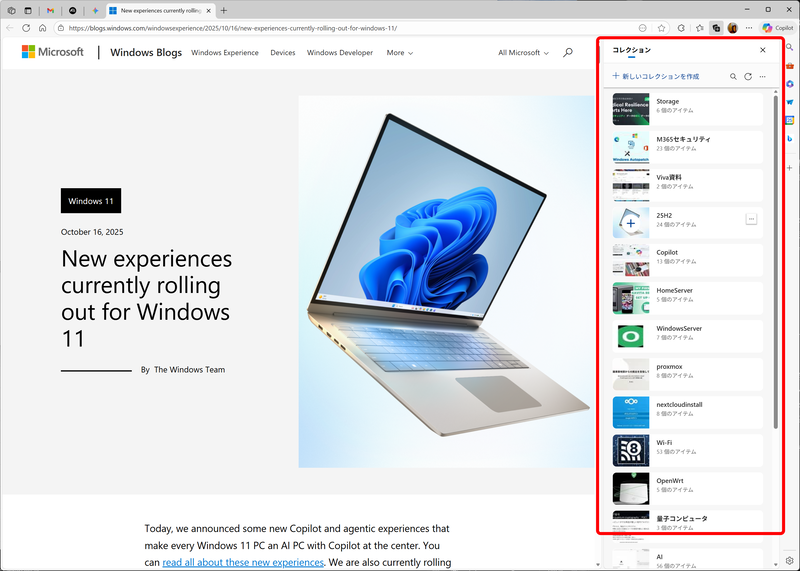
Task: Open the favorites list icon
Action: point(699,28)
